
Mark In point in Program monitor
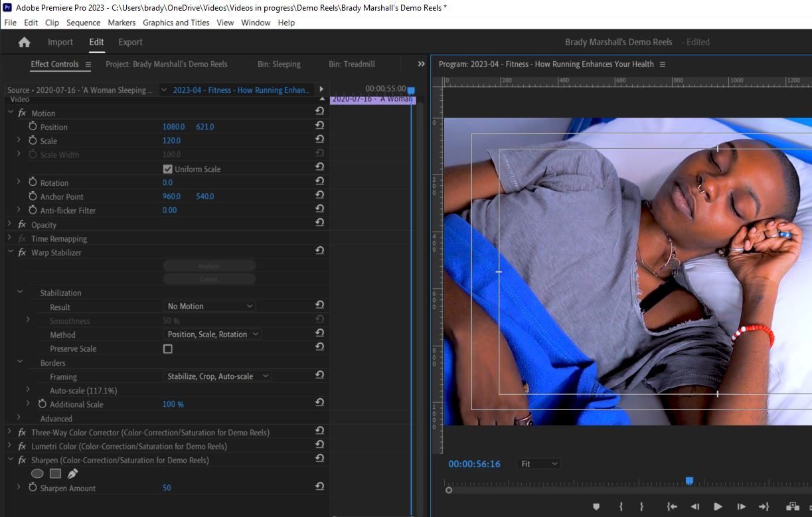click(x=621, y=506)
